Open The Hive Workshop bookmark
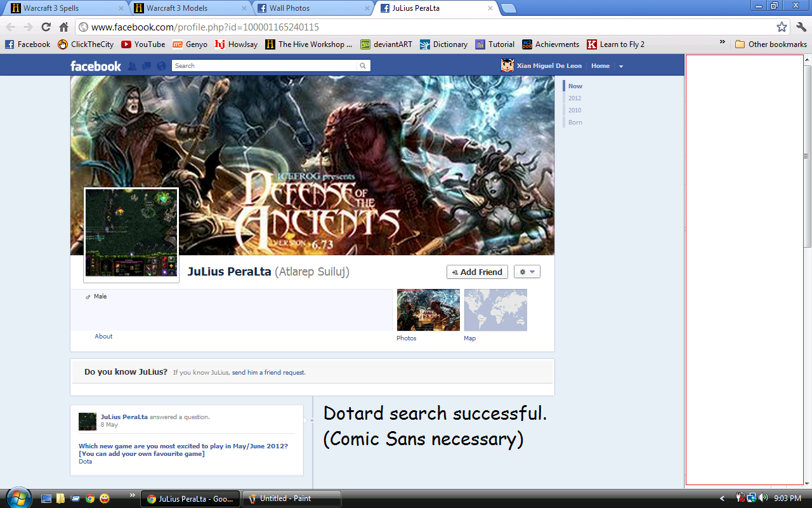This screenshot has width=812, height=508. click(x=309, y=44)
